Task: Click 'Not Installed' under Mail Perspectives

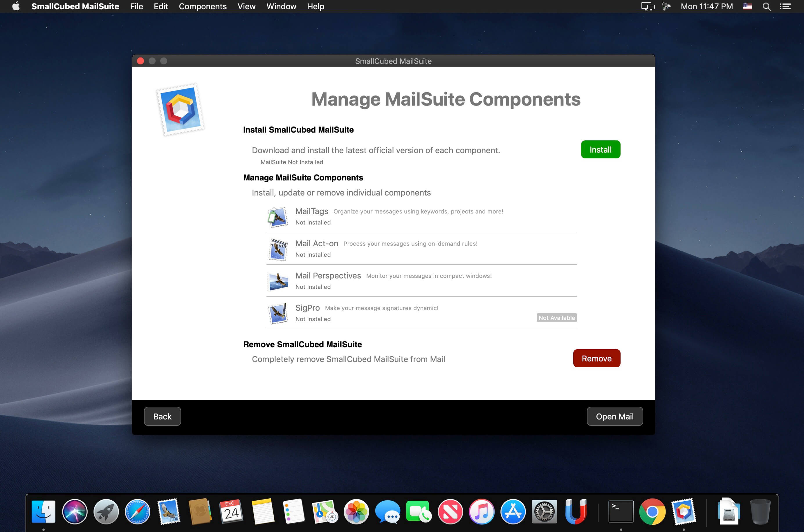Action: (313, 287)
